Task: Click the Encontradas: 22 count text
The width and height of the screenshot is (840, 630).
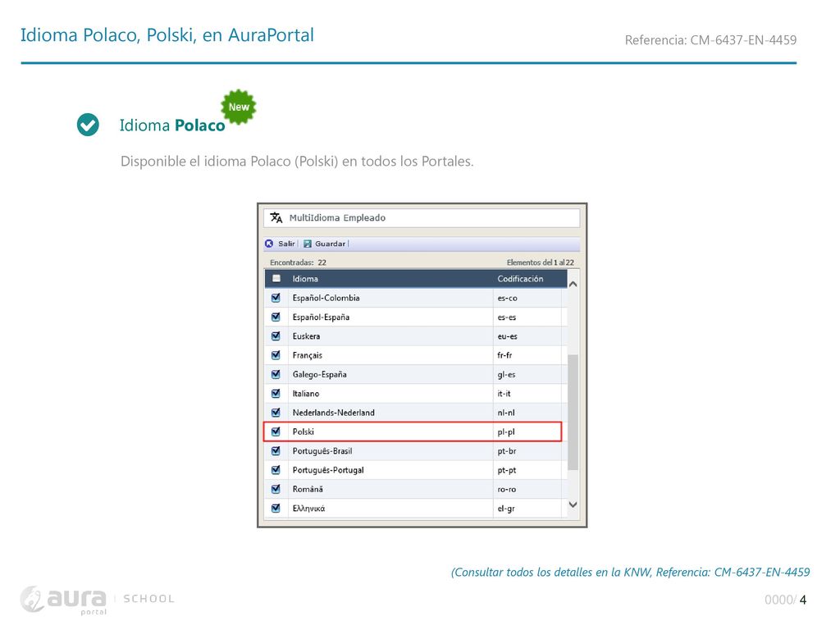Action: pos(298,262)
